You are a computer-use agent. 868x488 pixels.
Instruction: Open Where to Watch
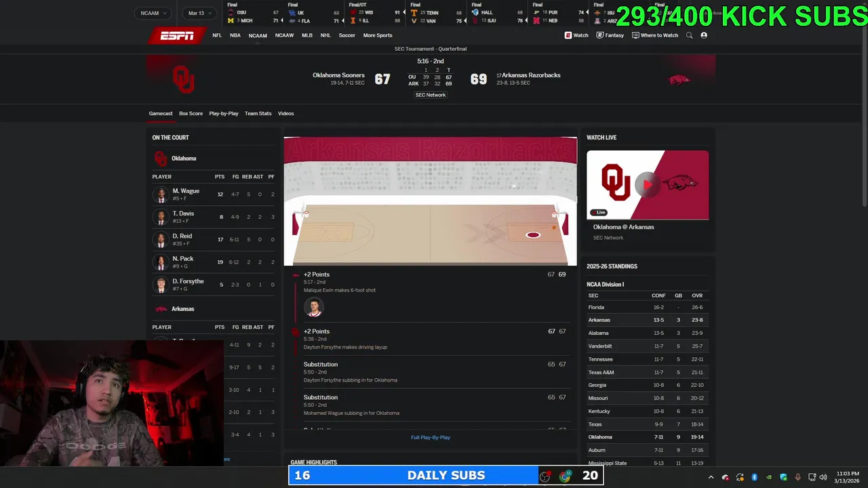654,35
